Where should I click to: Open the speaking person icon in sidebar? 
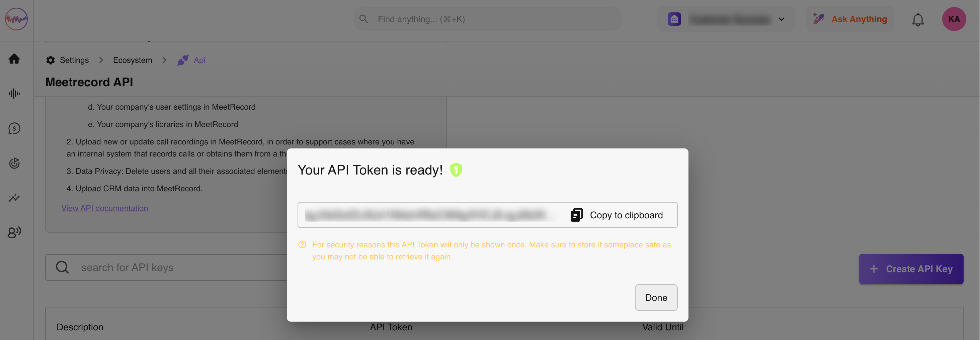tap(14, 232)
